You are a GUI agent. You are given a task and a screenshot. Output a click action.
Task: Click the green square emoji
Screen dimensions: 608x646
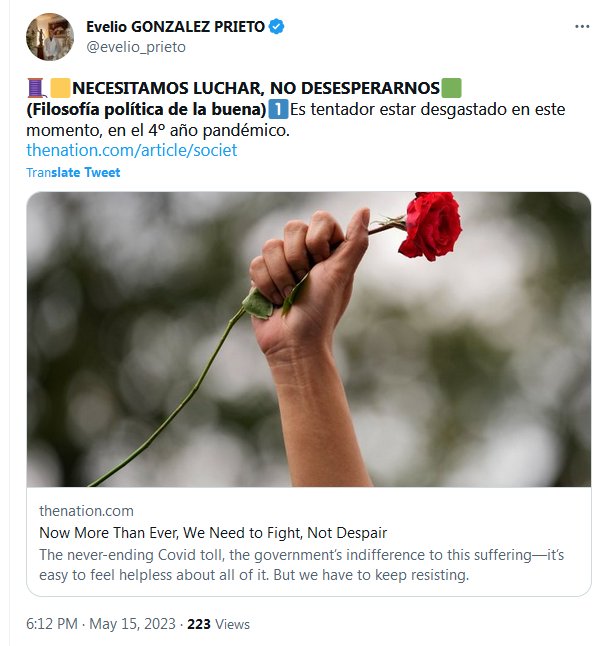coord(451,88)
